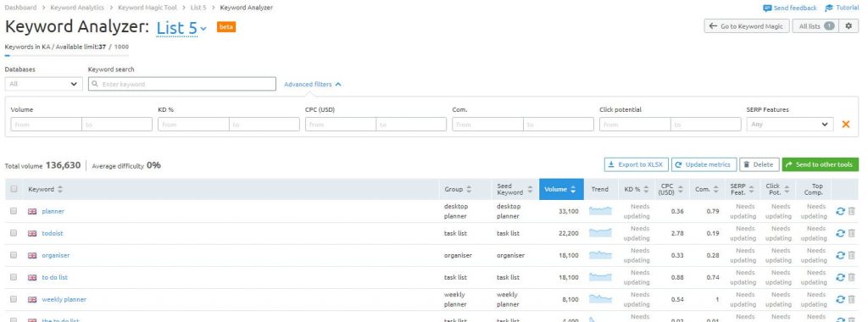
Task: Go to Keyword Magic Tool breadcrumb
Action: (147, 8)
